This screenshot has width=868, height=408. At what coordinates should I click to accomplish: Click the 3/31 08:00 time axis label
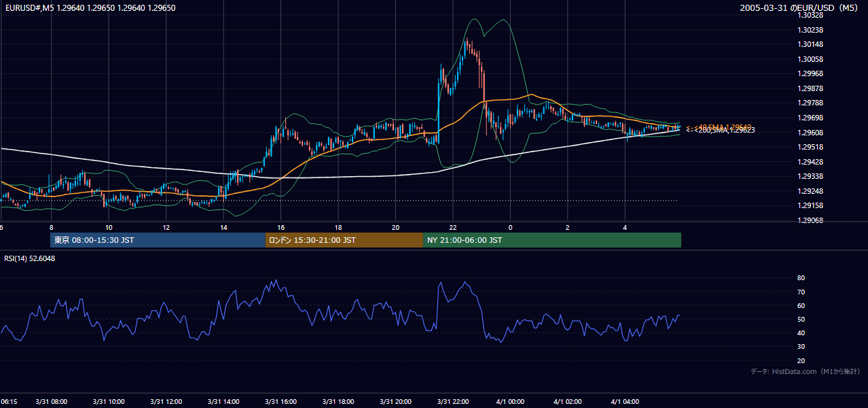click(x=51, y=402)
